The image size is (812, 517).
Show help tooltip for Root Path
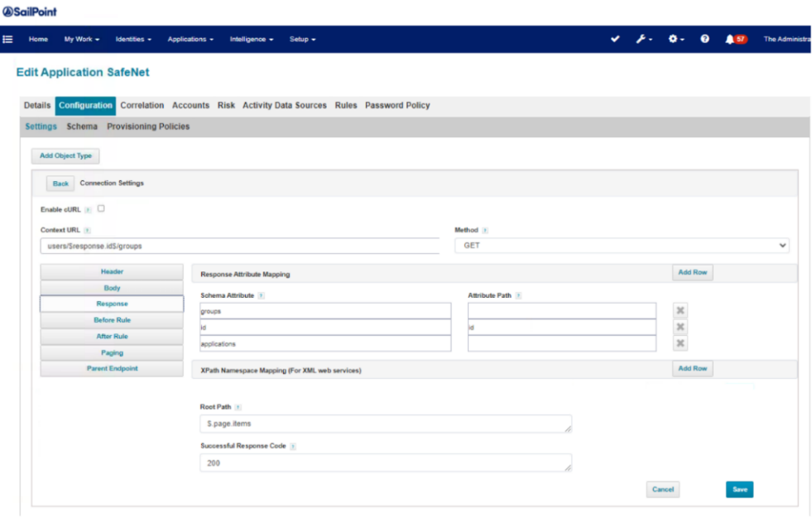tap(238, 407)
